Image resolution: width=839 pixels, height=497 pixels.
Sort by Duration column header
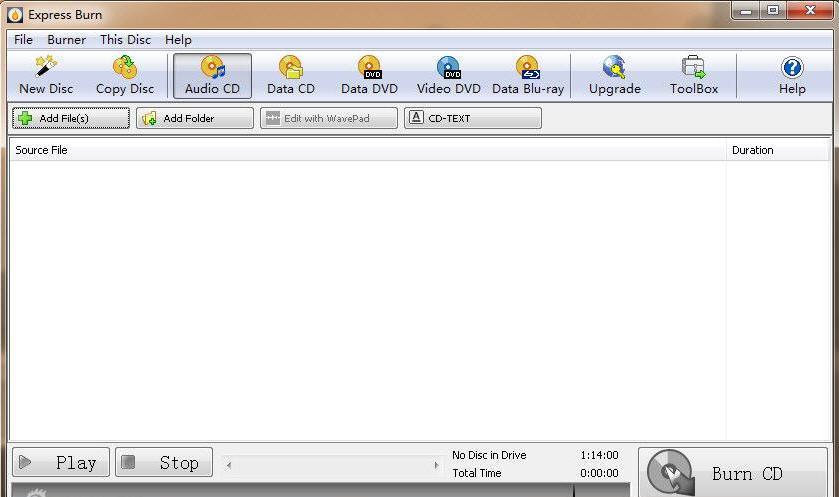777,150
